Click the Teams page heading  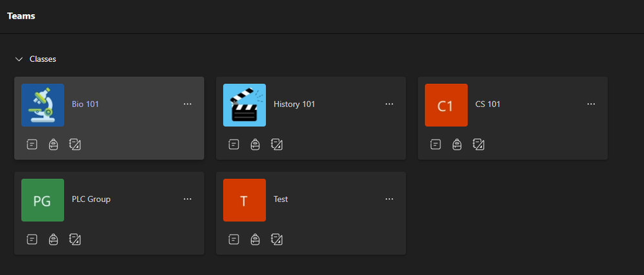(x=21, y=16)
